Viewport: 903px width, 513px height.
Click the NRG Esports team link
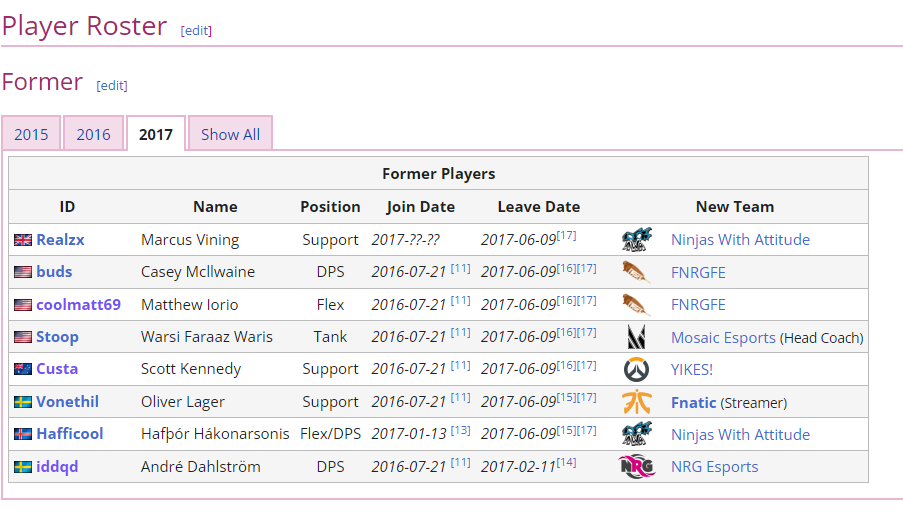[714, 467]
